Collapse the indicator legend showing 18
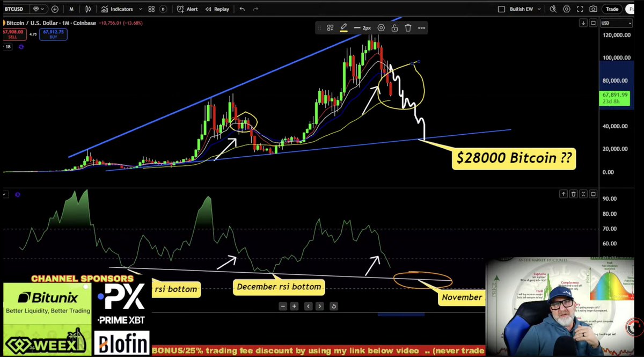 (x=8, y=47)
